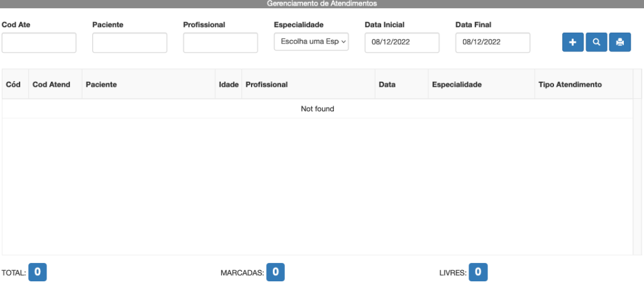Click the Data Inicial date field
Screen dimensions: 644x292
coord(401,42)
